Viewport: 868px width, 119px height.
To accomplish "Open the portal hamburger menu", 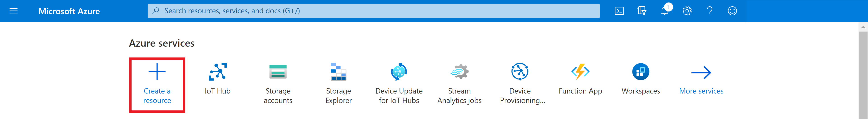I will 14,11.
